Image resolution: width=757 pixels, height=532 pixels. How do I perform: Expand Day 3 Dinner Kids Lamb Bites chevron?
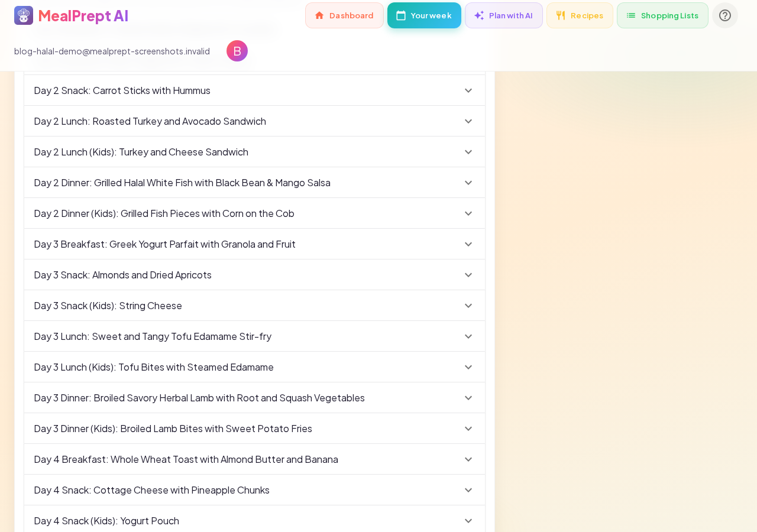pos(468,429)
